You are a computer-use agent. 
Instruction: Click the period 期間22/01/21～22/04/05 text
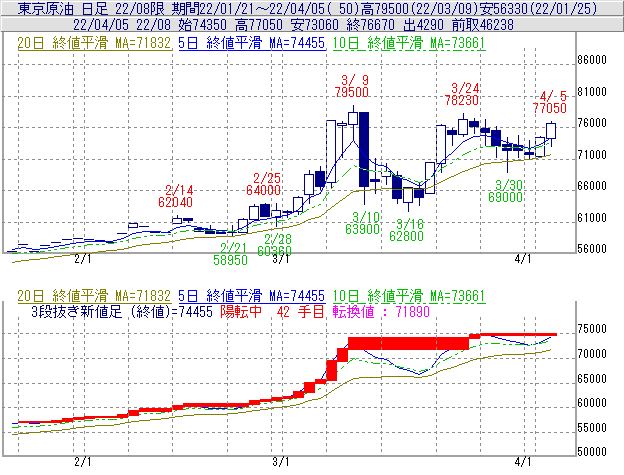coord(252,8)
